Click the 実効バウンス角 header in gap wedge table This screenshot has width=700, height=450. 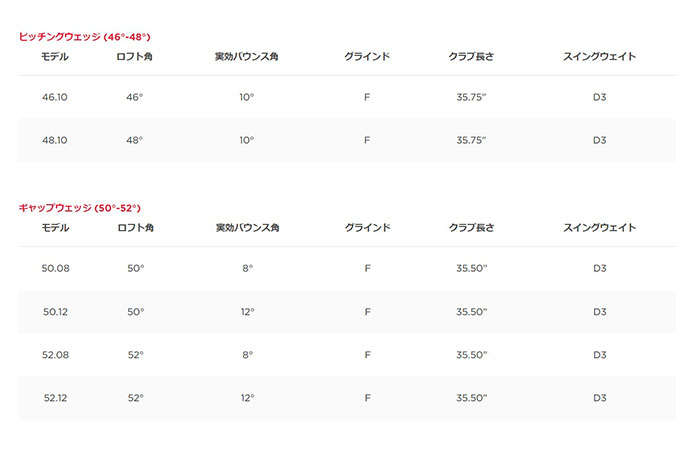coord(247,228)
